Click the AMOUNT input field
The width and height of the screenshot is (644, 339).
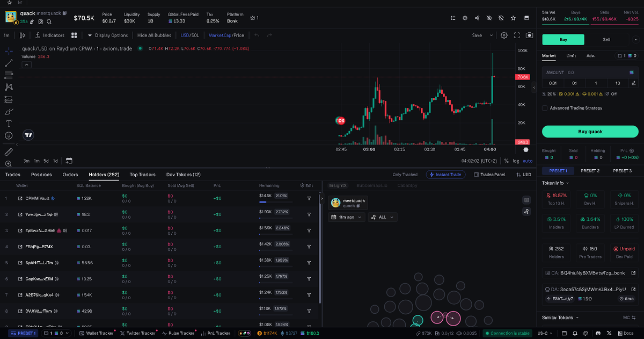590,72
